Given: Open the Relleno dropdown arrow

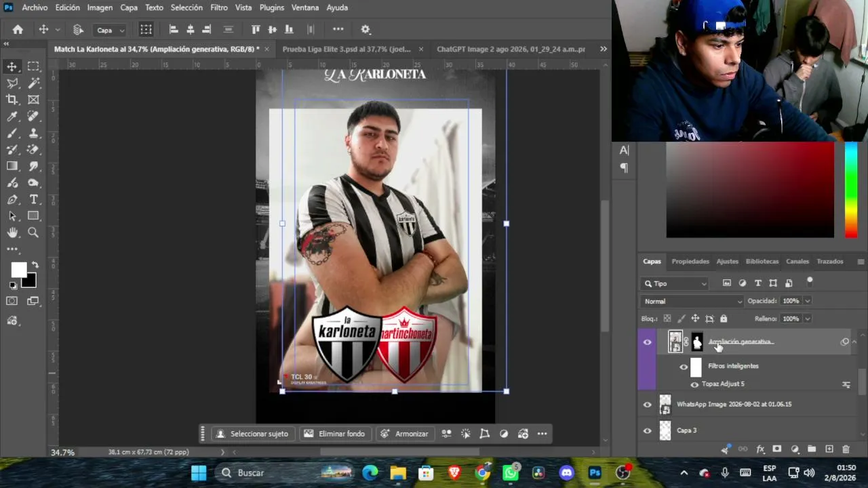Looking at the screenshot, I should 807,319.
